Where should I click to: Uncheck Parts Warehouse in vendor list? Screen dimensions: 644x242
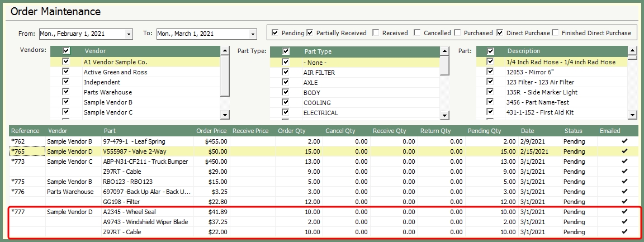pos(66,92)
